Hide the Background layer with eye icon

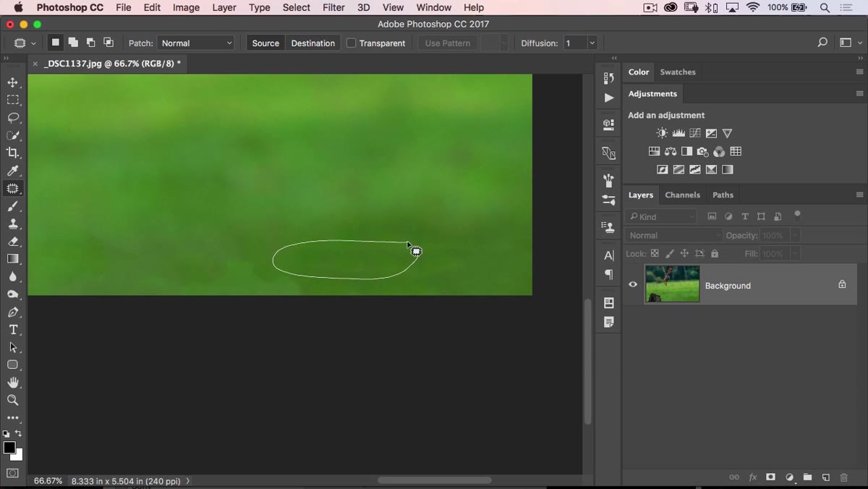[x=633, y=285]
